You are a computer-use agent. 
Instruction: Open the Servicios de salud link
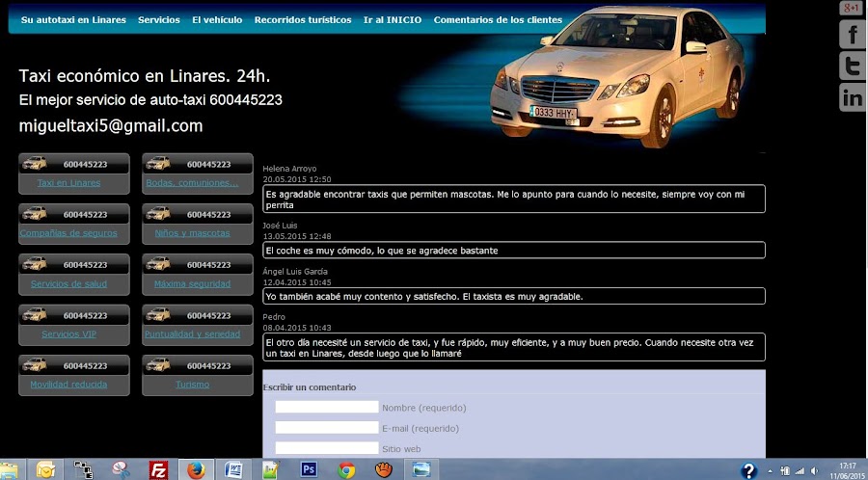tap(68, 284)
